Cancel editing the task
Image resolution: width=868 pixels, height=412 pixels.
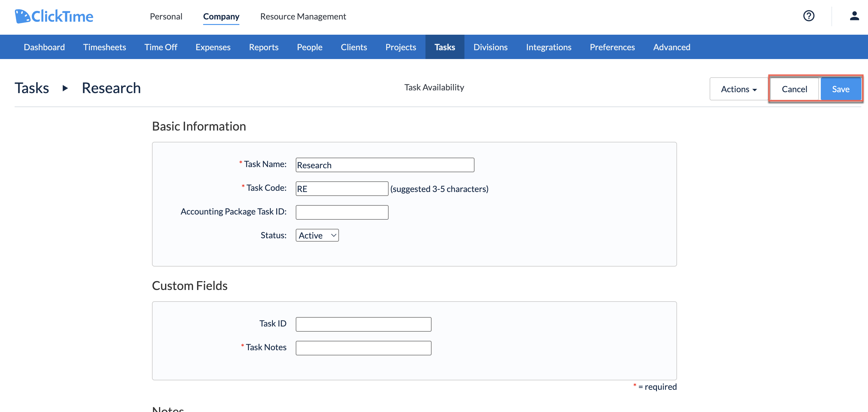tap(794, 89)
